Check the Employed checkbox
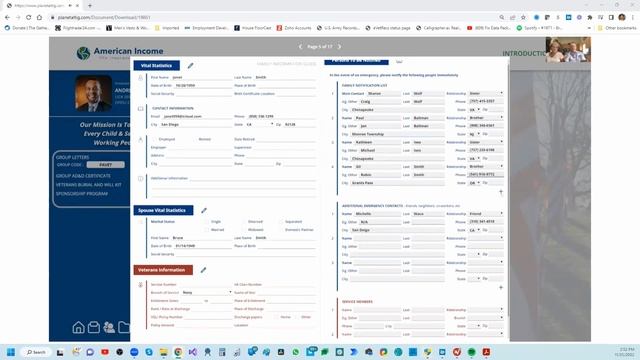The width and height of the screenshot is (640, 360). click(x=155, y=139)
